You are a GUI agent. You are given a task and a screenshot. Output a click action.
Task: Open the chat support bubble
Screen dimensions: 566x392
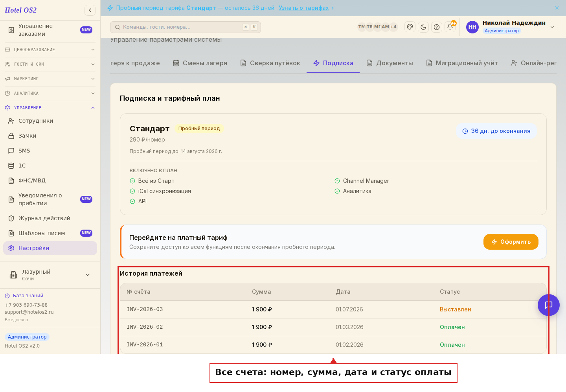[549, 305]
